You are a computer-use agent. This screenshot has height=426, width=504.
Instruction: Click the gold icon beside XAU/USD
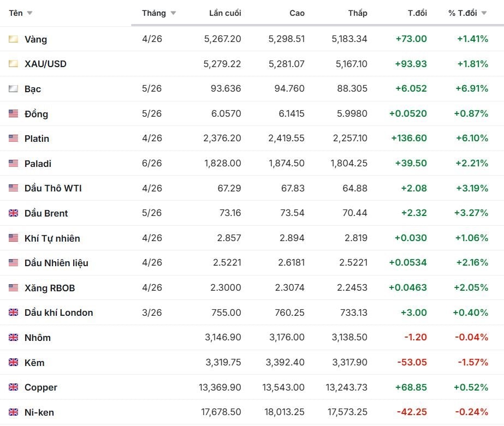coord(13,64)
